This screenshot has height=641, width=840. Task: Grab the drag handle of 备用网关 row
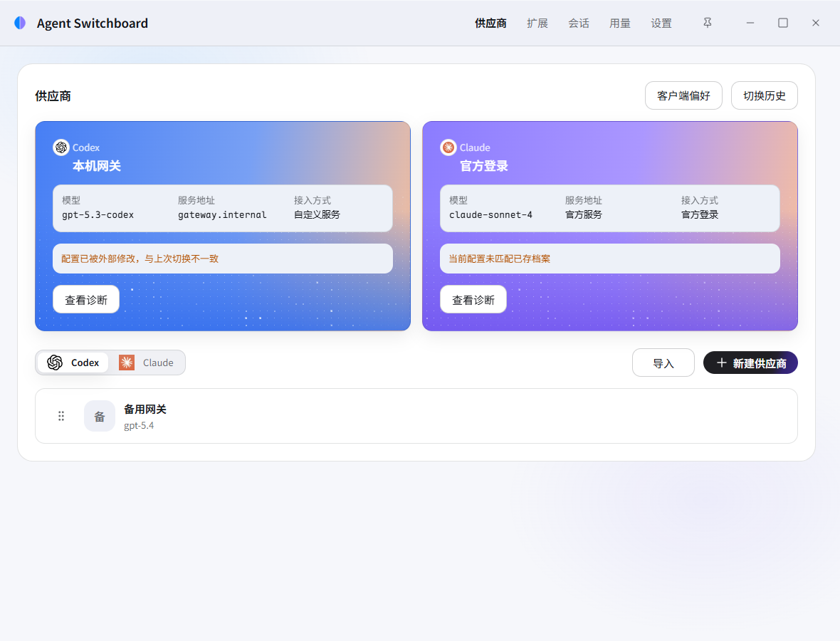pyautogui.click(x=61, y=416)
